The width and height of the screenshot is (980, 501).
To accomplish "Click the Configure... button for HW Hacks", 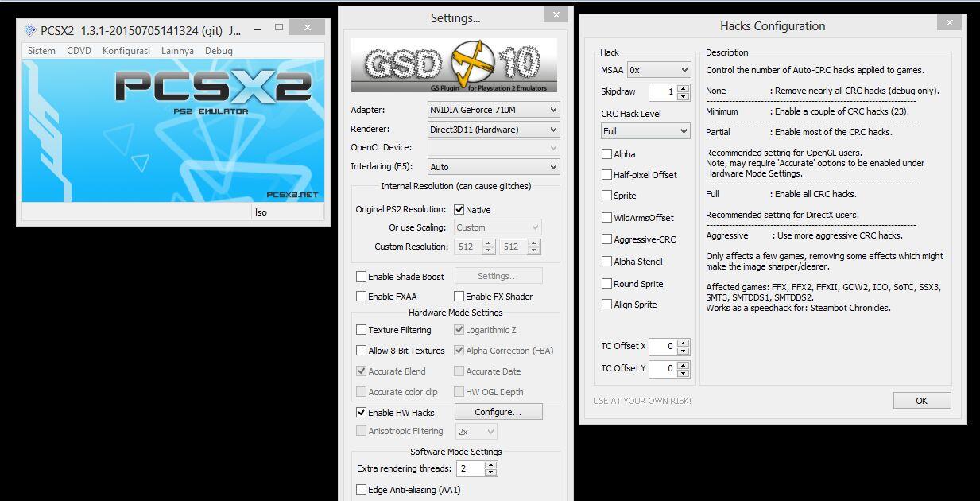I will click(x=498, y=412).
